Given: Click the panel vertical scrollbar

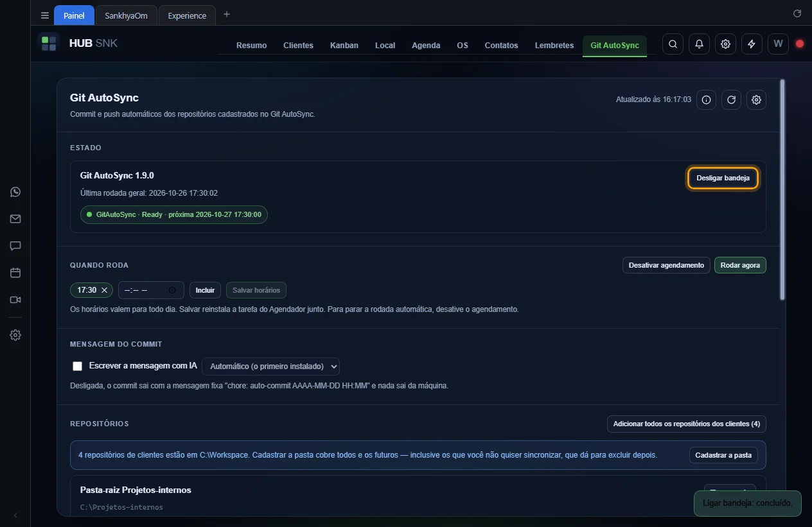Looking at the screenshot, I should (782, 189).
